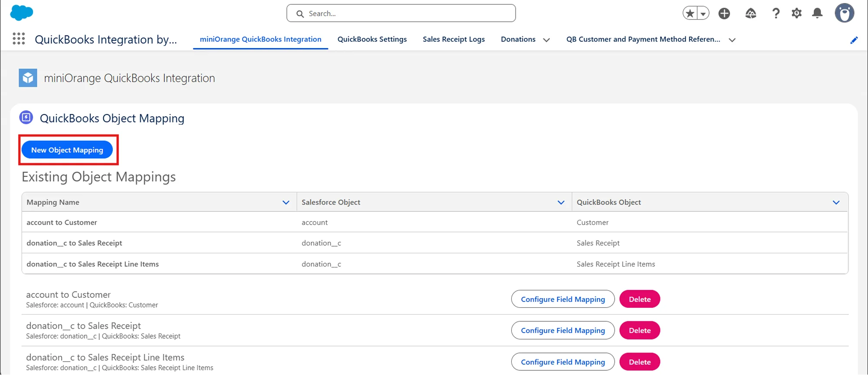Configure Field Mapping for Sales Receipt Line Items

563,362
